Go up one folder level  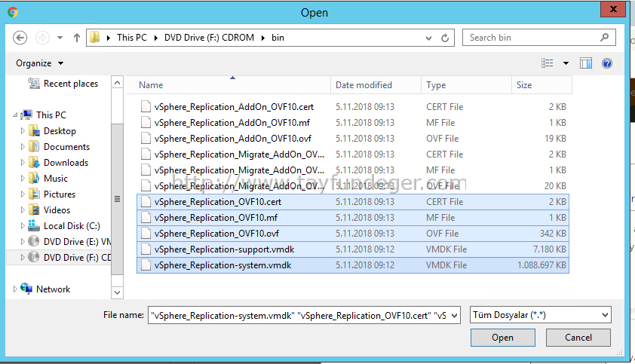click(76, 38)
